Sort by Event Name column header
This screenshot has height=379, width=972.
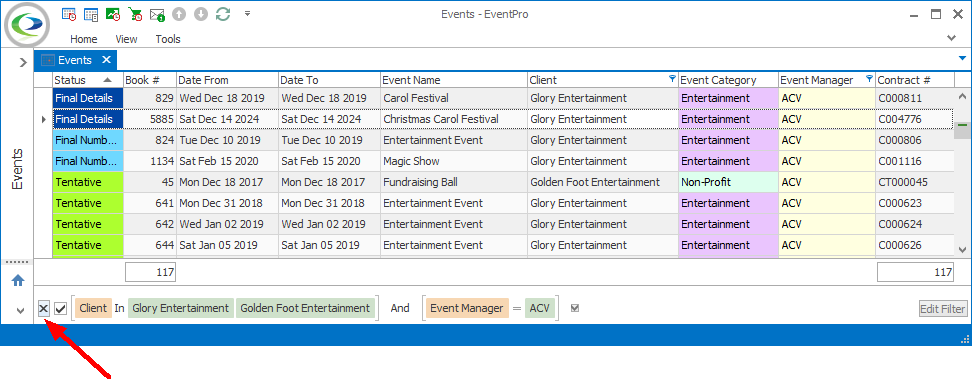pos(453,80)
